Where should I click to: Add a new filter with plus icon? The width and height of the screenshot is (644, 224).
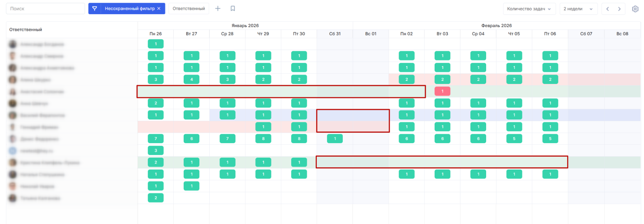[x=218, y=9]
